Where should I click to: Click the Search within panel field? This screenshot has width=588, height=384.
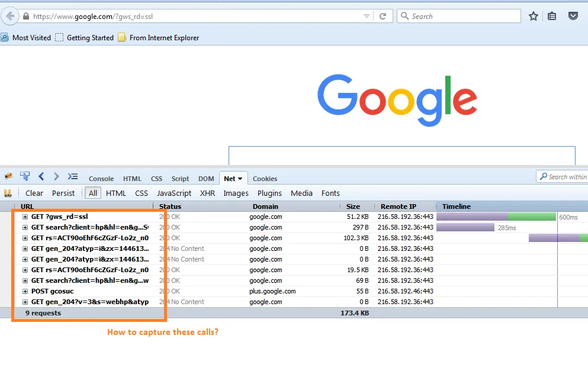click(562, 176)
